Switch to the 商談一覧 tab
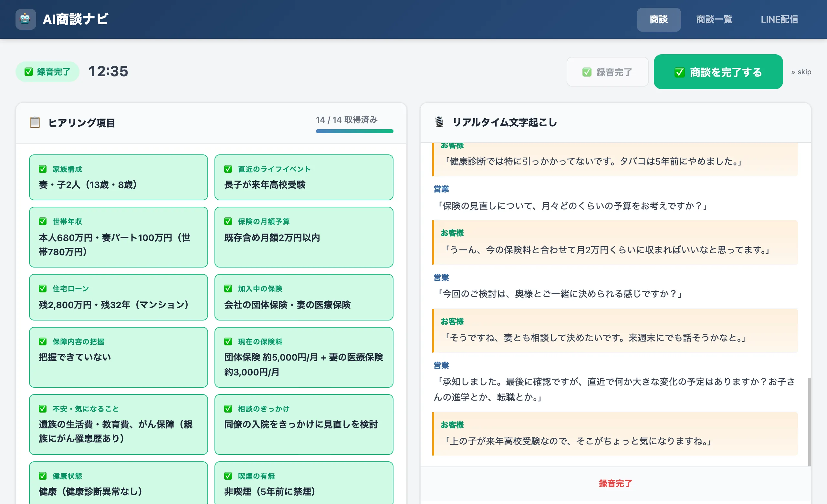The height and width of the screenshot is (504, 827). click(x=714, y=19)
